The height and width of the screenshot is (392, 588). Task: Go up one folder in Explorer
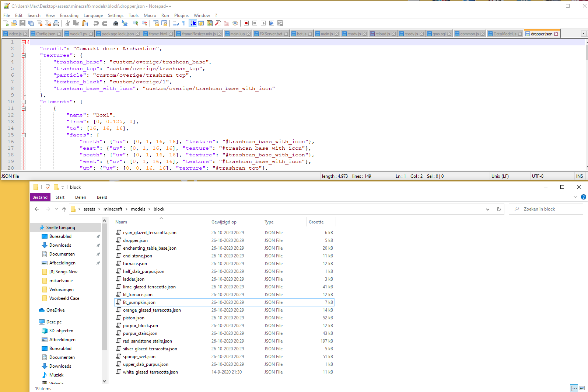pos(64,209)
